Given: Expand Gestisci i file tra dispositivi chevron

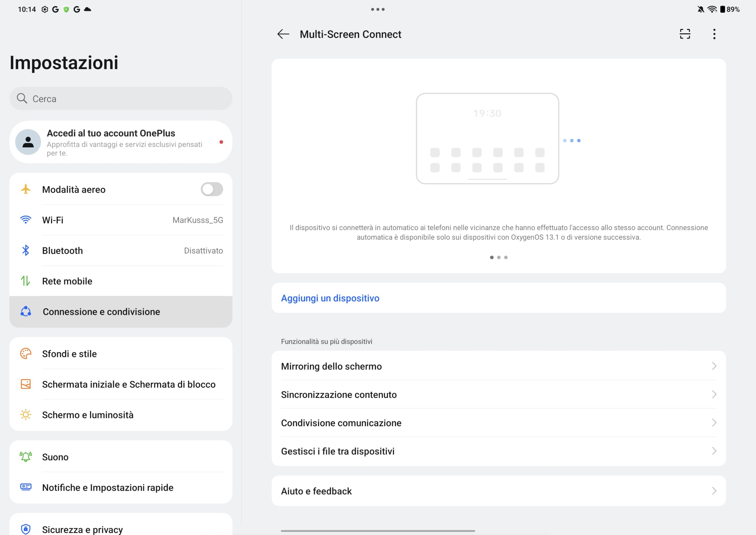Looking at the screenshot, I should [714, 451].
